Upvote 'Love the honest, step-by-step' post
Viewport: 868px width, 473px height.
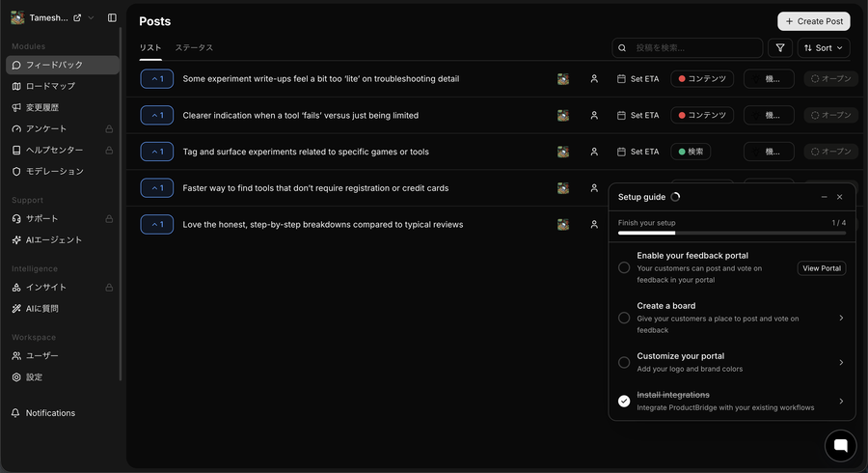(156, 224)
